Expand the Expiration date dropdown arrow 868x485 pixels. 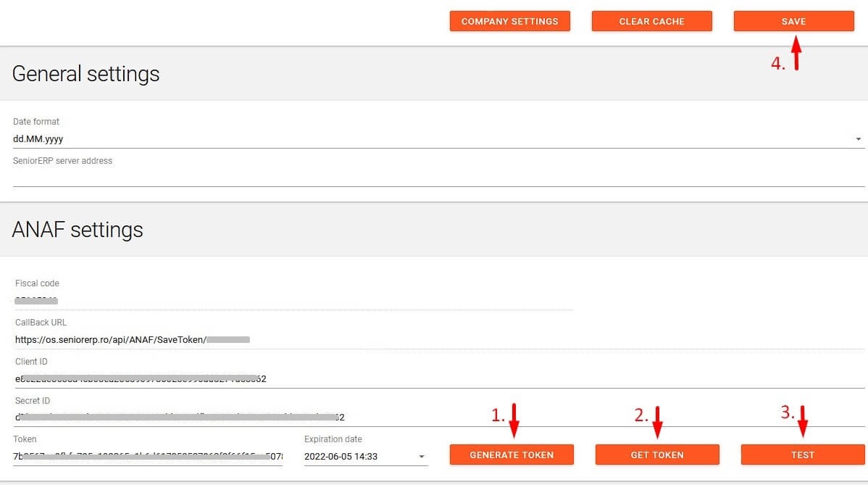point(421,457)
